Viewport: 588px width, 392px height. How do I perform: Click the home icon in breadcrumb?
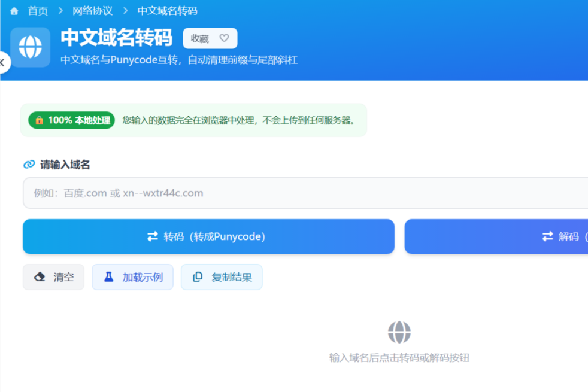(14, 11)
